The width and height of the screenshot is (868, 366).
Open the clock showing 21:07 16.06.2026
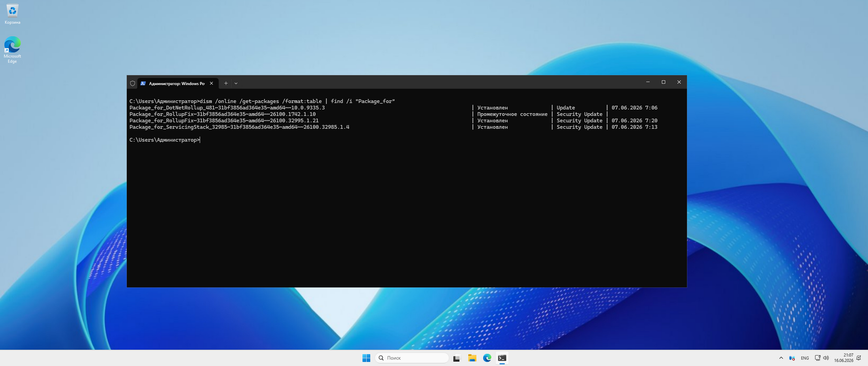[844, 358]
